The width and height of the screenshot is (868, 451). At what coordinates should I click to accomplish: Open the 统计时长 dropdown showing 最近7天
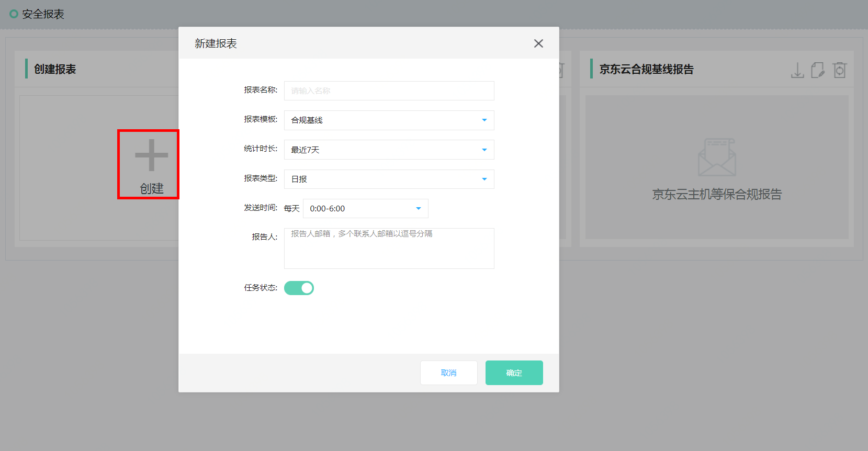pyautogui.click(x=389, y=150)
